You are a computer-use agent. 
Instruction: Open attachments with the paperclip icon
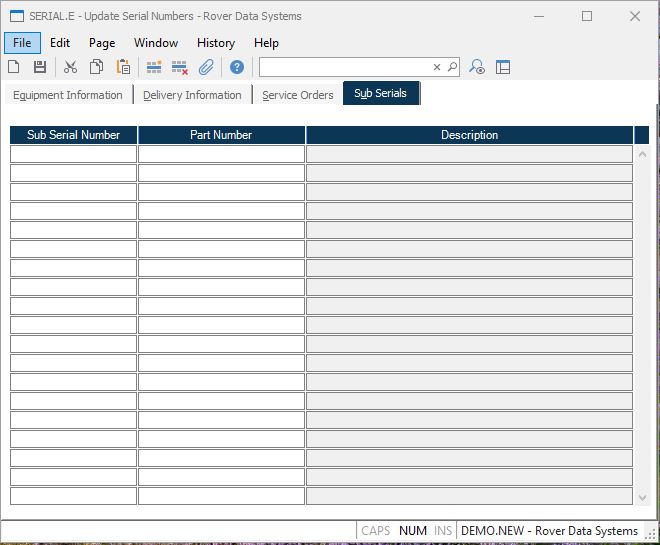206,67
